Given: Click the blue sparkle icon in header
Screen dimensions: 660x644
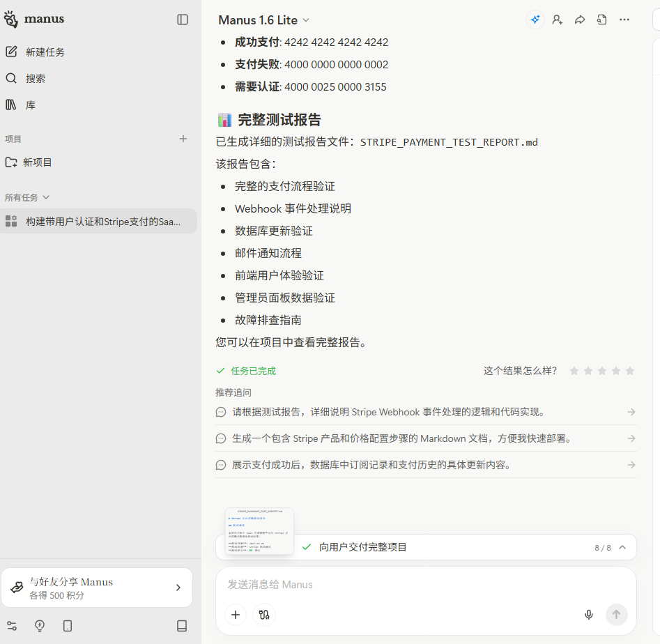Looking at the screenshot, I should coord(535,20).
